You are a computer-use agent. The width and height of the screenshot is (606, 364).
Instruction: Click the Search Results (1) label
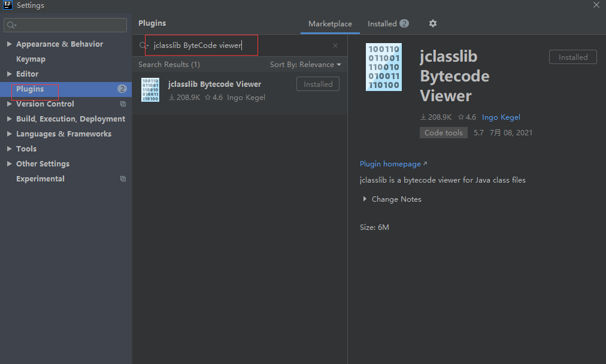tap(169, 65)
